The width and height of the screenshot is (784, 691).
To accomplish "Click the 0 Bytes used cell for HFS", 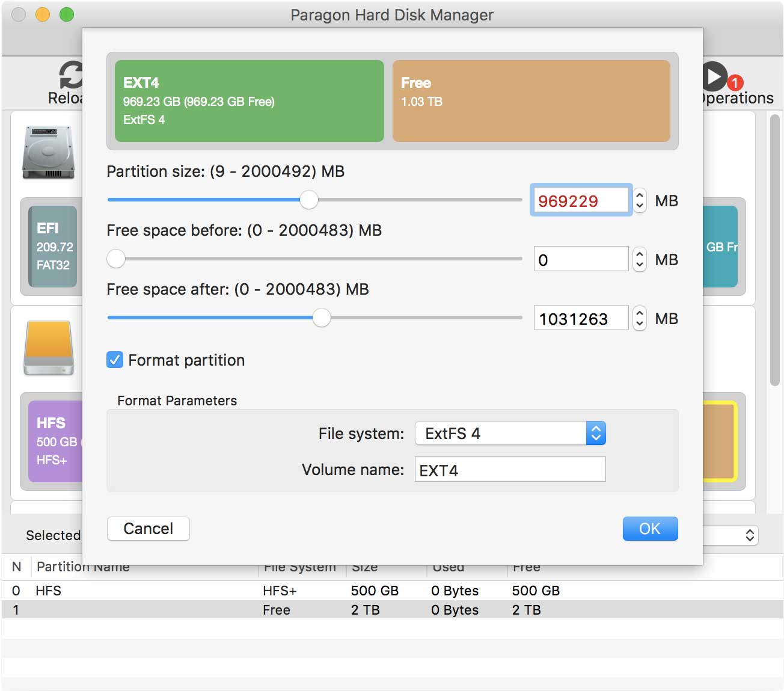I will click(x=455, y=591).
